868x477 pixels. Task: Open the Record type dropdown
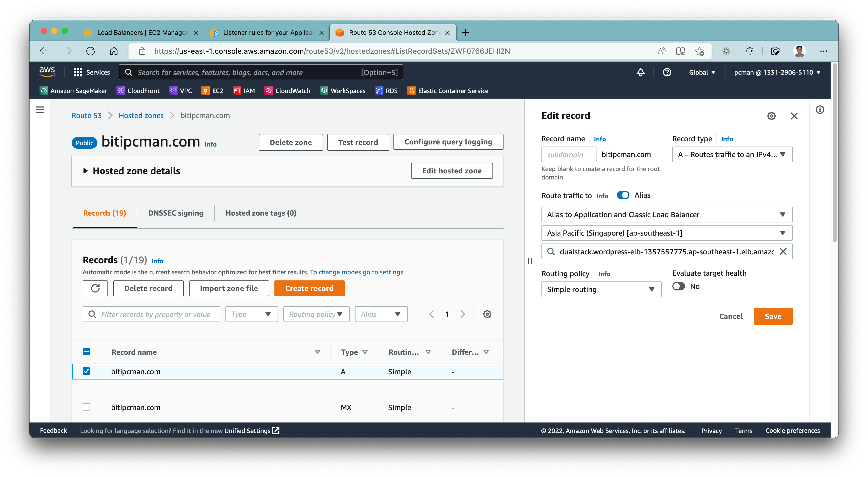(x=732, y=154)
